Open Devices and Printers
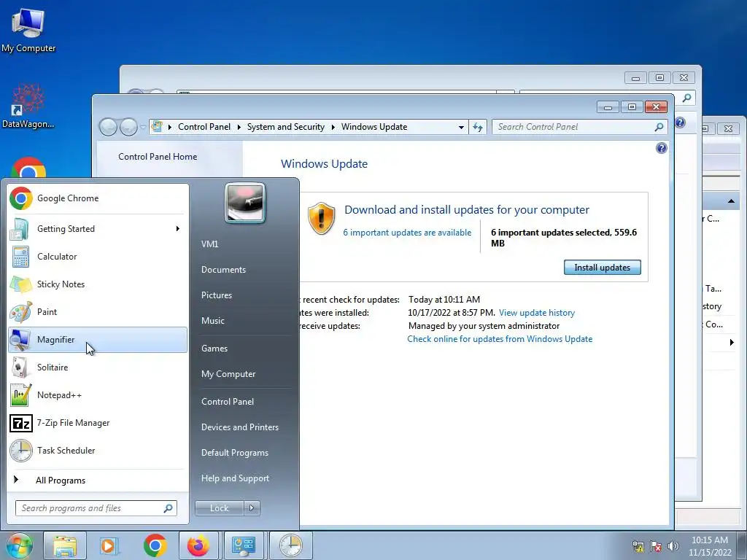Viewport: 747px width, 560px height. tap(240, 427)
